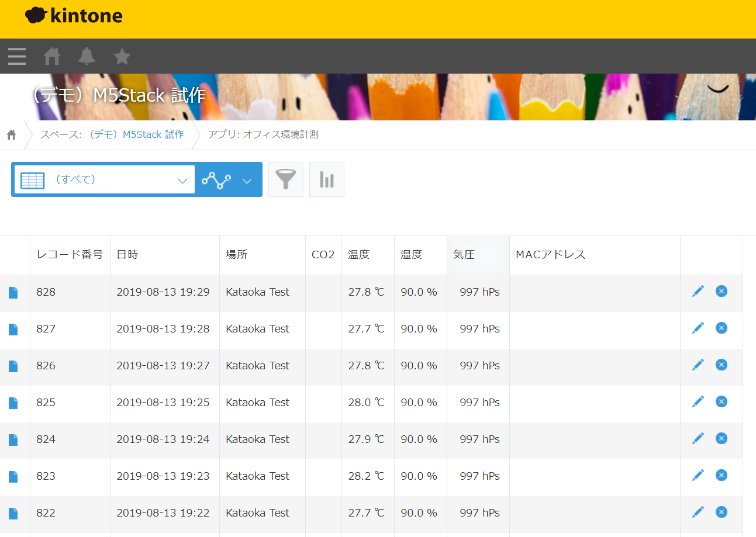This screenshot has height=537, width=756.
Task: Open record 825 details icon
Action: pos(13,403)
